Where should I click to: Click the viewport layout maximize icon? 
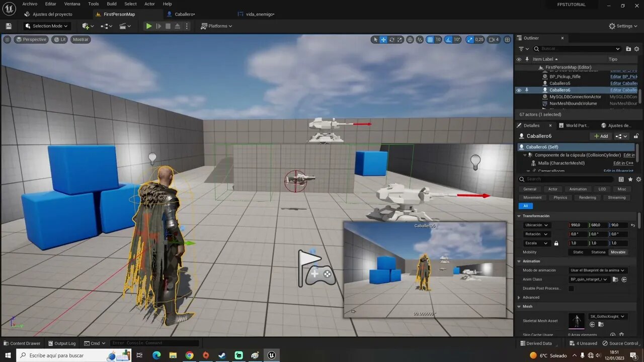[507, 40]
